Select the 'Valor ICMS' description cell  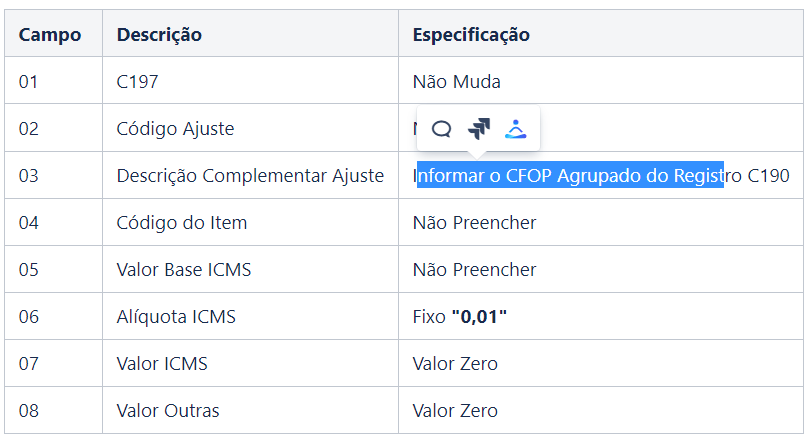162,364
